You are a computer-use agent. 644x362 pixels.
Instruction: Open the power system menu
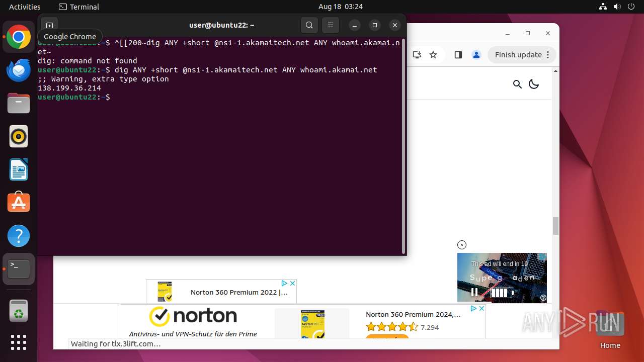631,7
